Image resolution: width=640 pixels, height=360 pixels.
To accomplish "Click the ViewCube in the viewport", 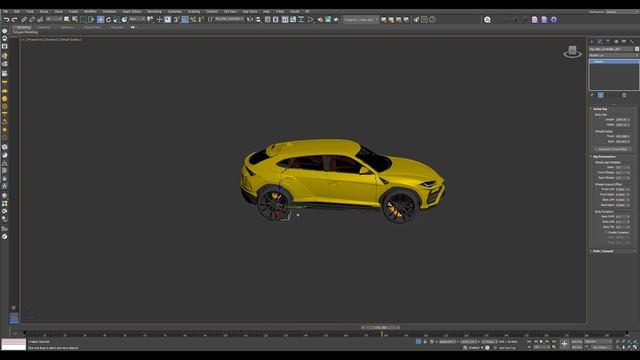I will (573, 51).
